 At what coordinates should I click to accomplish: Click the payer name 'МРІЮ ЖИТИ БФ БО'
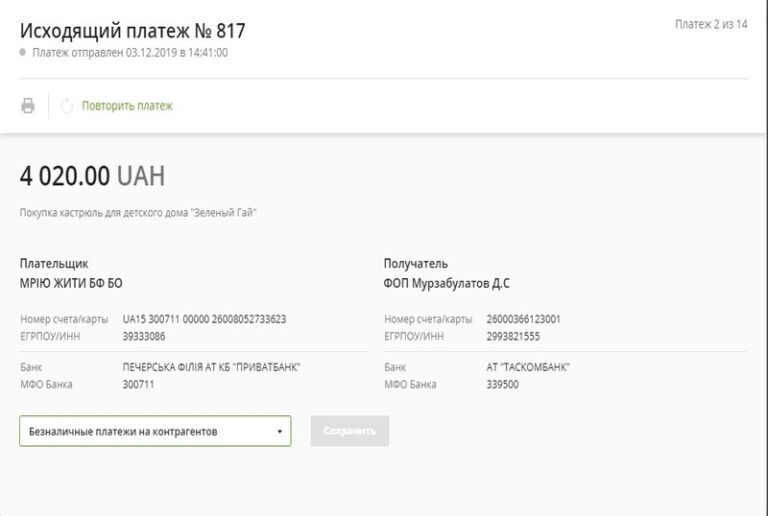[x=71, y=283]
